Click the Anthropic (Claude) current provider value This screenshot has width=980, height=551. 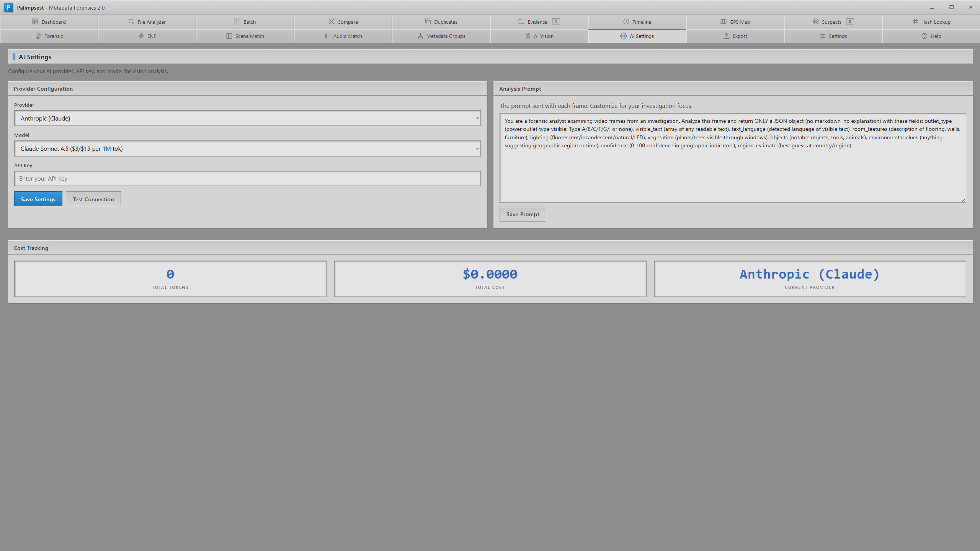(810, 274)
